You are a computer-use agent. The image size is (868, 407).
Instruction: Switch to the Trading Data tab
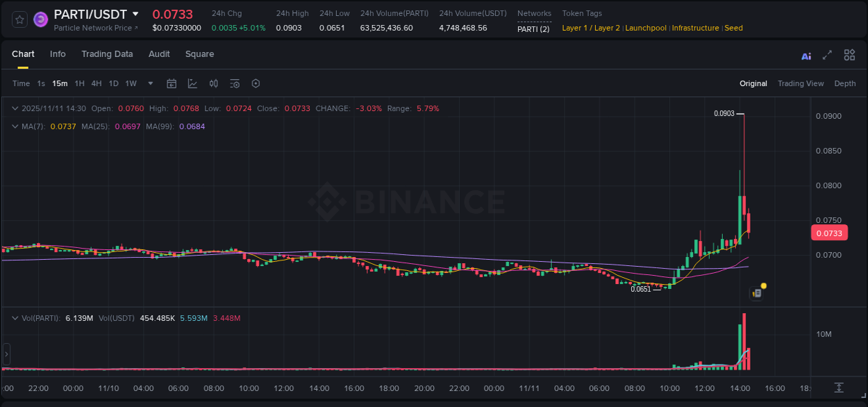[107, 53]
